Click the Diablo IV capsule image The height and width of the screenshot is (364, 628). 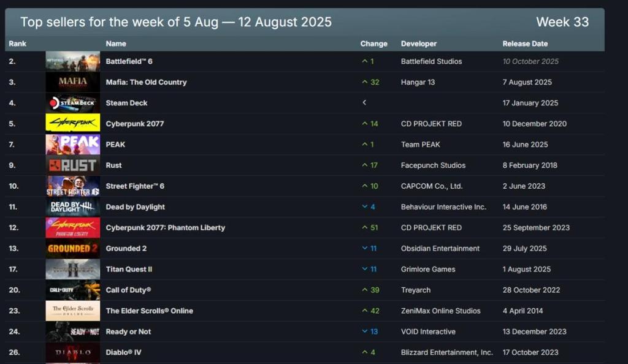pos(72,352)
